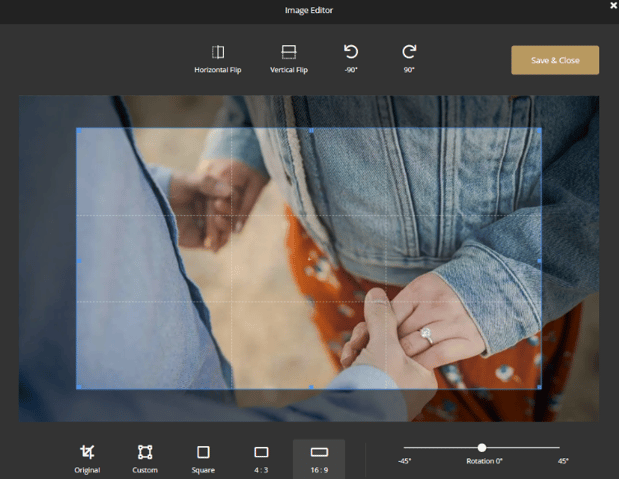Select the Custom crop icon
The width and height of the screenshot is (619, 479).
pyautogui.click(x=145, y=452)
